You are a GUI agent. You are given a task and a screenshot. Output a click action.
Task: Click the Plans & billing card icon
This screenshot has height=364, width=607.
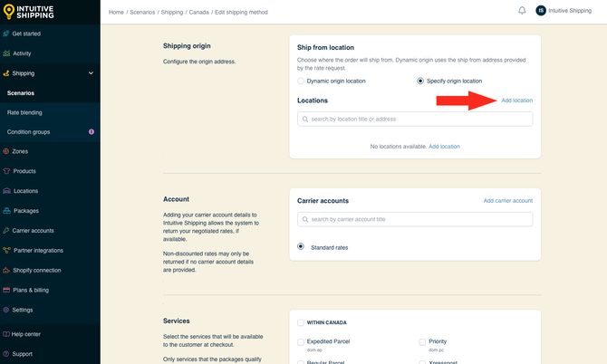point(6,290)
